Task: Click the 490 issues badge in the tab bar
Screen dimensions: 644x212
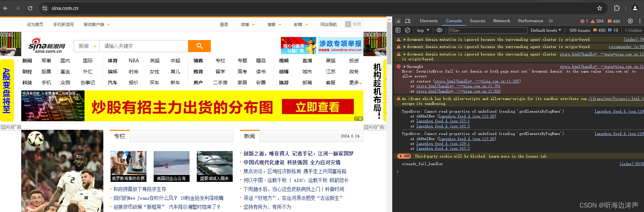Action: [614, 21]
